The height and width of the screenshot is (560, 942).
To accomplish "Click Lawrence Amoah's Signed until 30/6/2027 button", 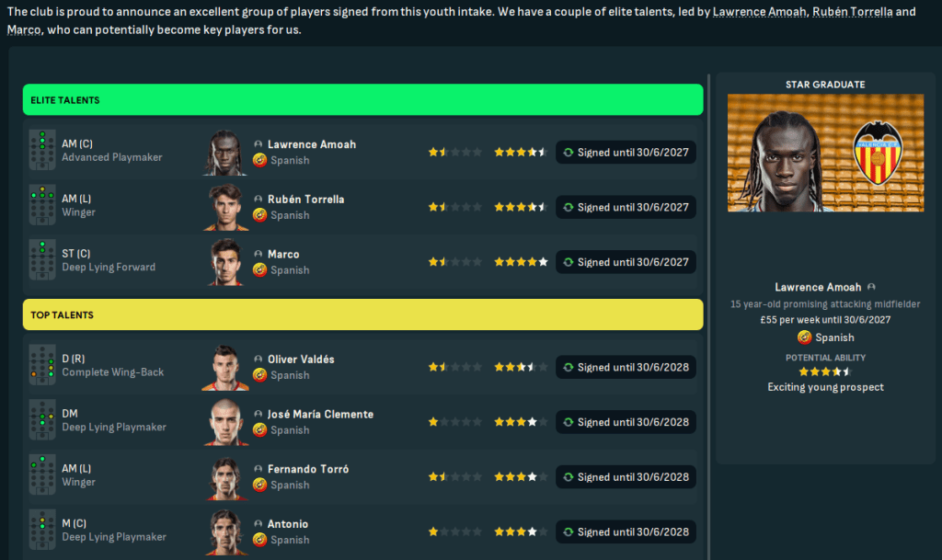I will coord(626,153).
